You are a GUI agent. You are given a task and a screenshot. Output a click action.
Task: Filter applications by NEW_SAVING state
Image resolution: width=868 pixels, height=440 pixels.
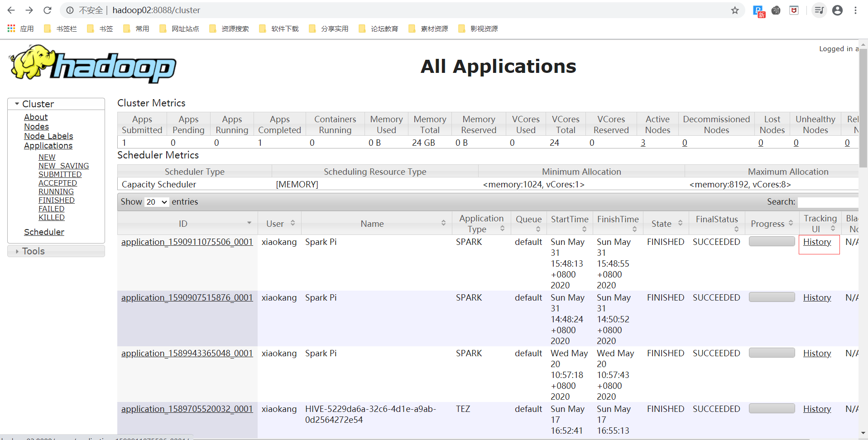coord(63,166)
